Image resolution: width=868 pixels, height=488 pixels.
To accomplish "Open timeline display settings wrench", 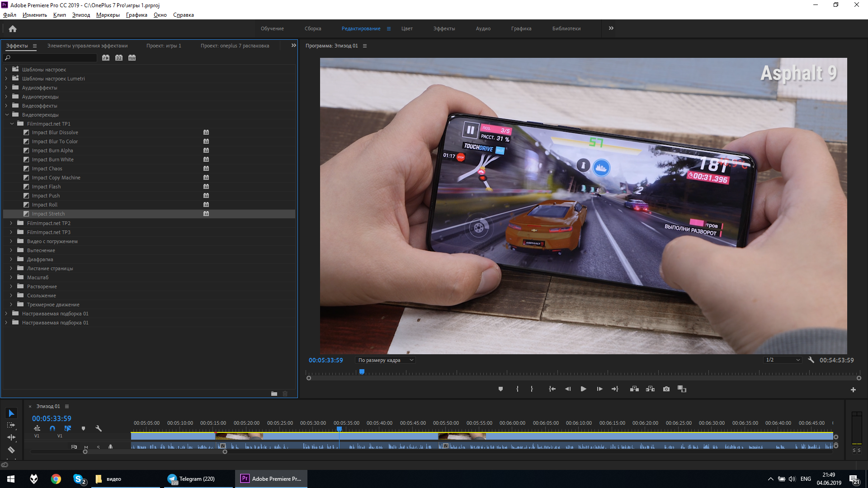I will (99, 428).
